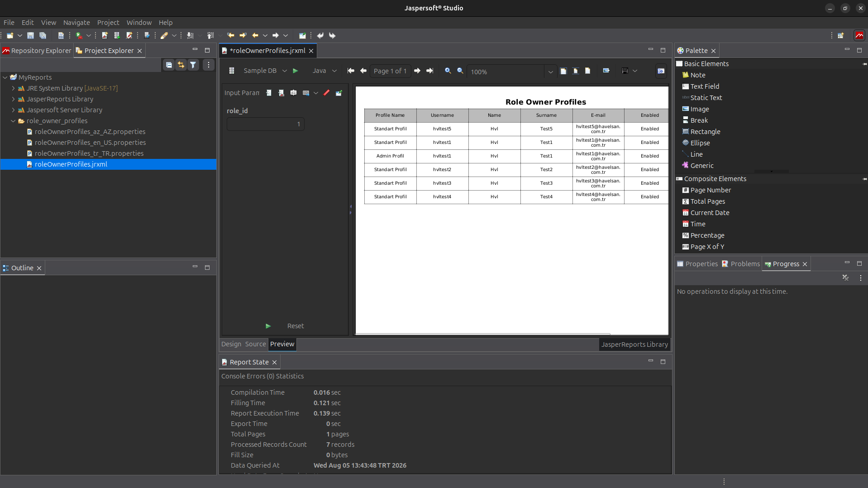The image size is (868, 488).
Task: Select roleOwnerProfiles_en_US.properties file
Action: coord(90,143)
